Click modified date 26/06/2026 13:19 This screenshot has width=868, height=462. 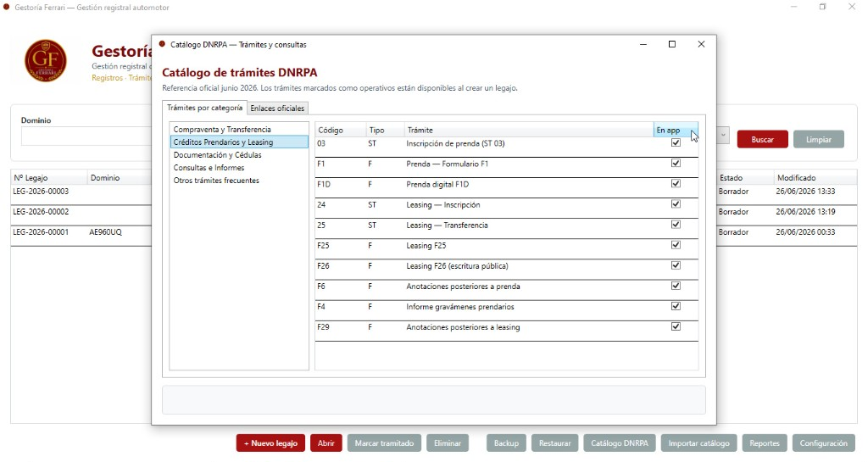click(805, 212)
